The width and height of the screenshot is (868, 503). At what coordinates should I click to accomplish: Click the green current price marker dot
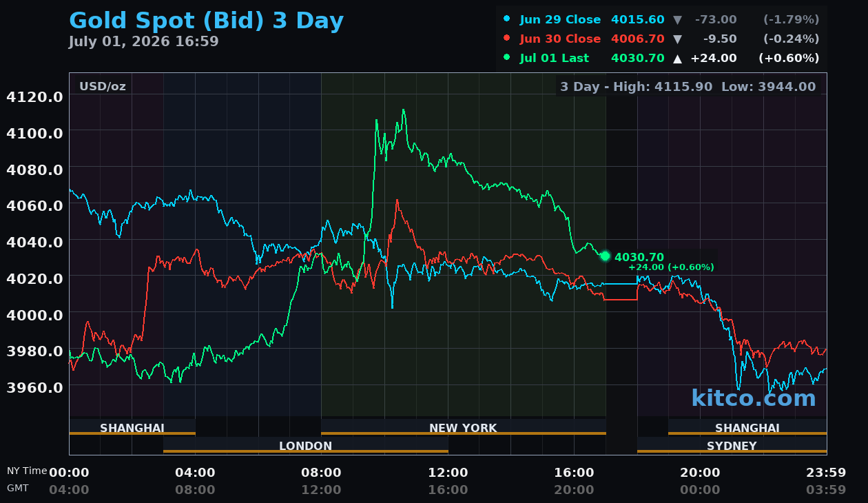(x=606, y=256)
